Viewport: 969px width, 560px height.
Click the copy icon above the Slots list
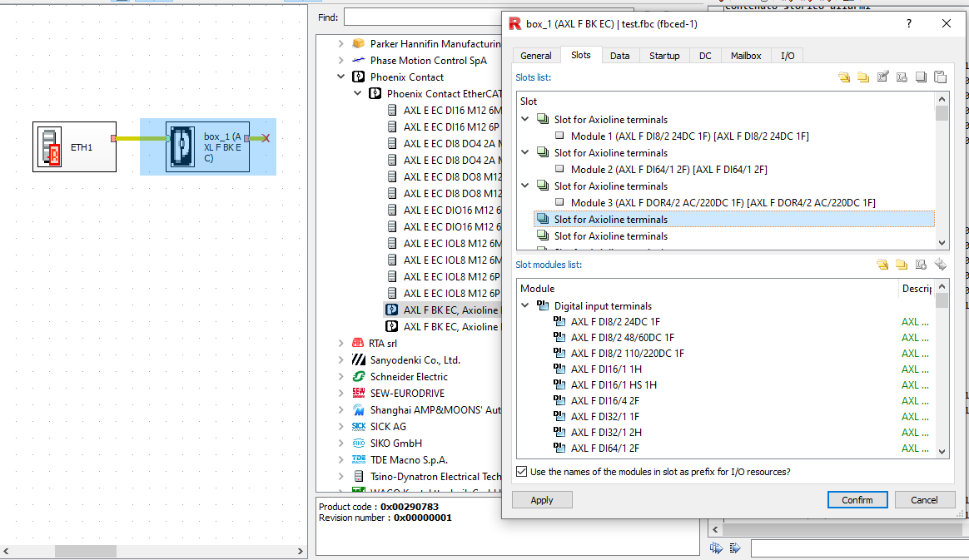(921, 77)
